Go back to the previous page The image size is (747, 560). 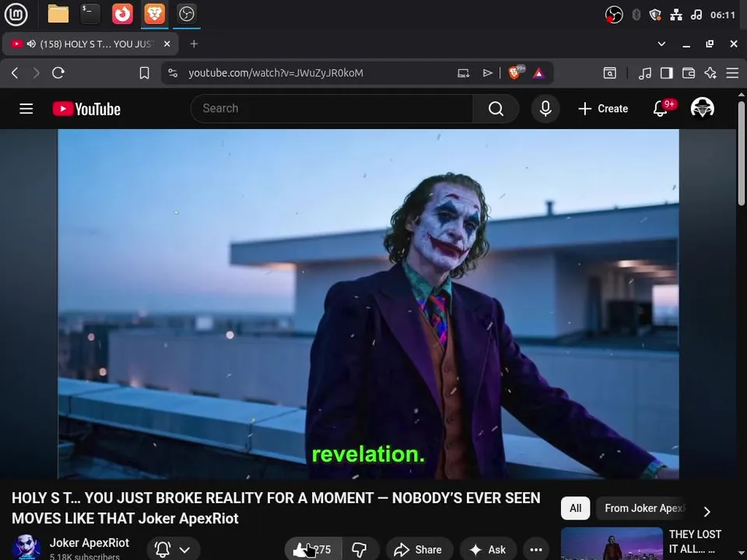coord(15,73)
